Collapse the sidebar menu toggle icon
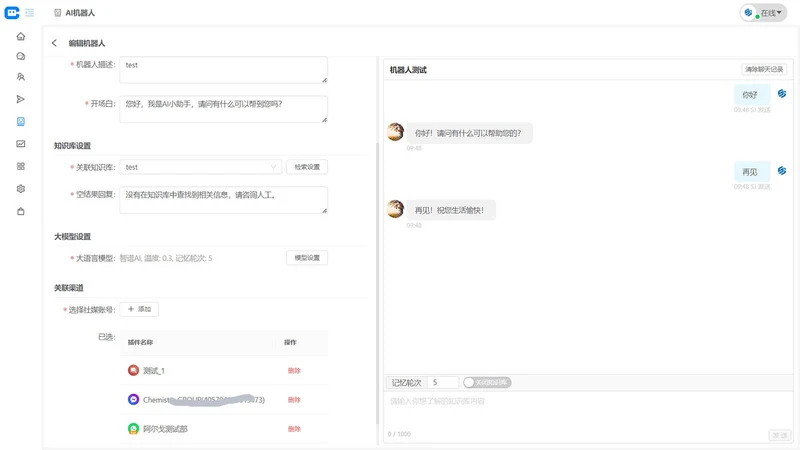 coord(30,13)
